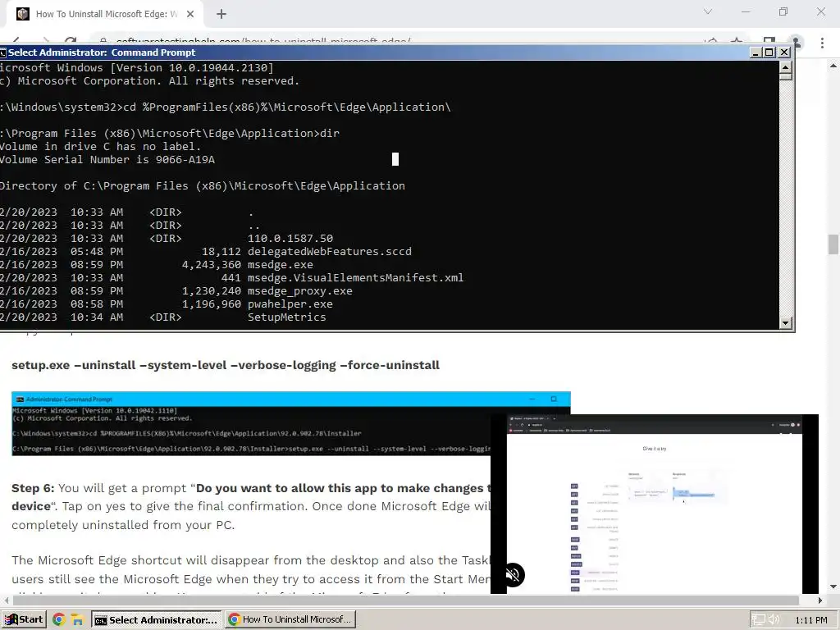
Task: Click Volume Serial Number is 9066-A19A line
Action: pyautogui.click(x=107, y=160)
